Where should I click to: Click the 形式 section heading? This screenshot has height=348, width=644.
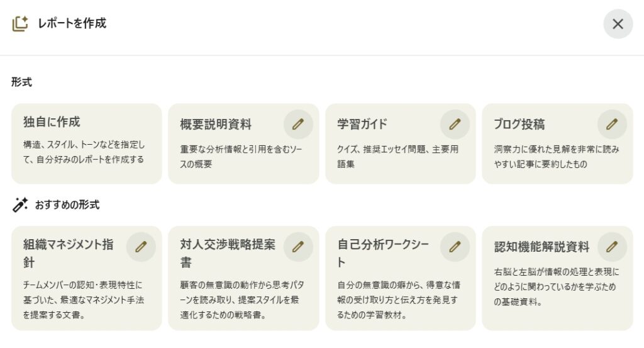[x=21, y=82]
